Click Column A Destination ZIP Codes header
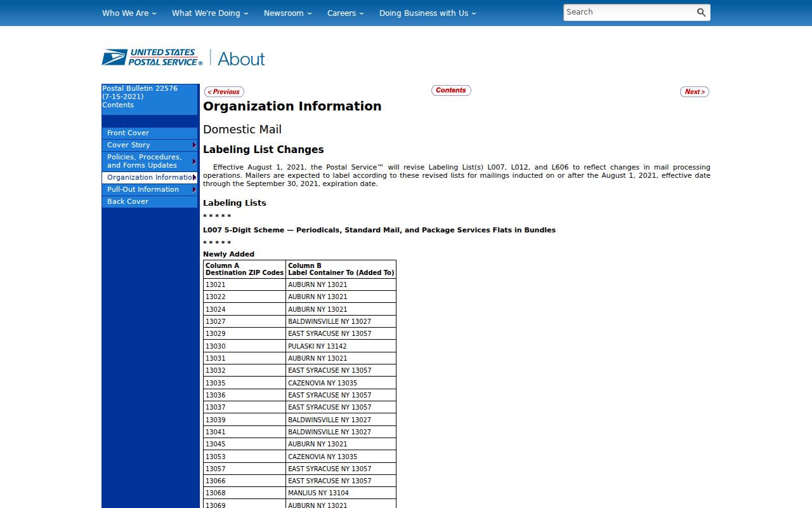The height and width of the screenshot is (508, 812). click(x=245, y=269)
